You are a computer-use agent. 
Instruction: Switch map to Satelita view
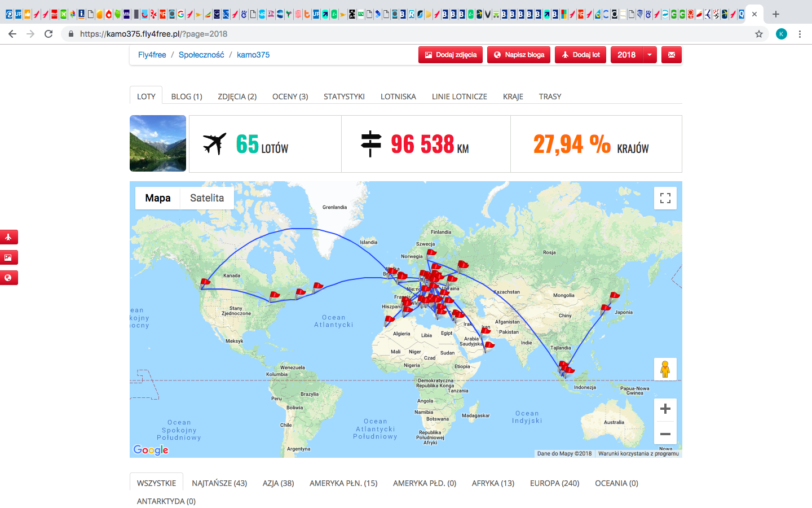(207, 198)
